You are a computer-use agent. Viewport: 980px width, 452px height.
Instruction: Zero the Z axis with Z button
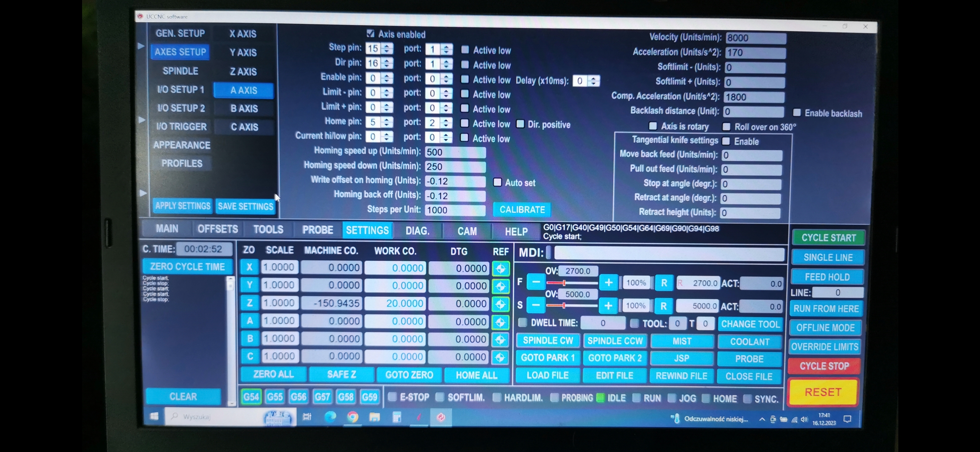(250, 303)
